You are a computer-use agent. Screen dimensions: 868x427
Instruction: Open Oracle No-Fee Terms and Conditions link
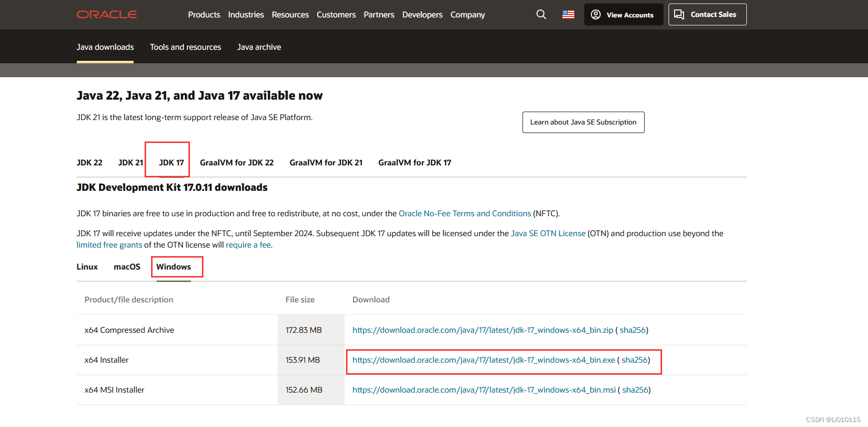coord(465,213)
